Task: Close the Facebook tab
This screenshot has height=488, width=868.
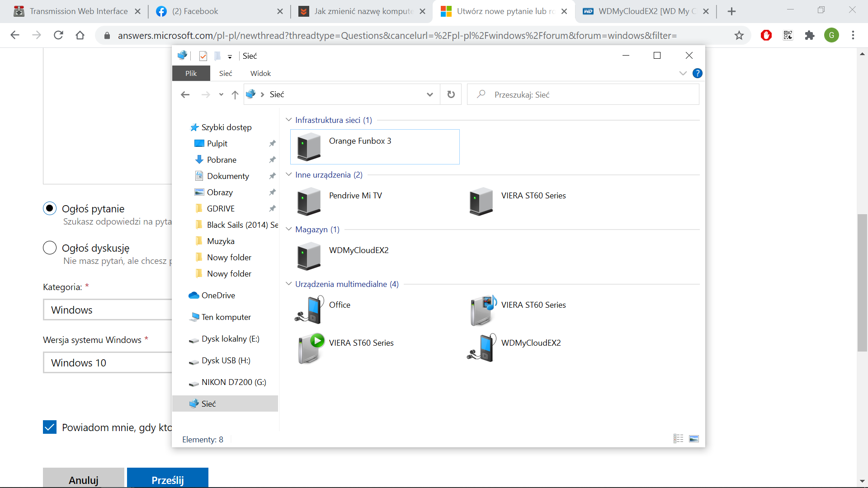Action: coord(280,11)
